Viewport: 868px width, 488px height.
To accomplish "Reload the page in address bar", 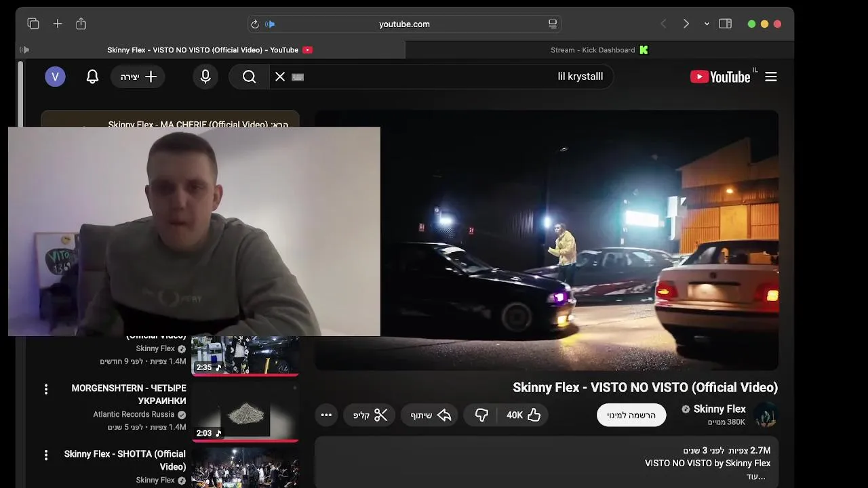I will tap(255, 24).
